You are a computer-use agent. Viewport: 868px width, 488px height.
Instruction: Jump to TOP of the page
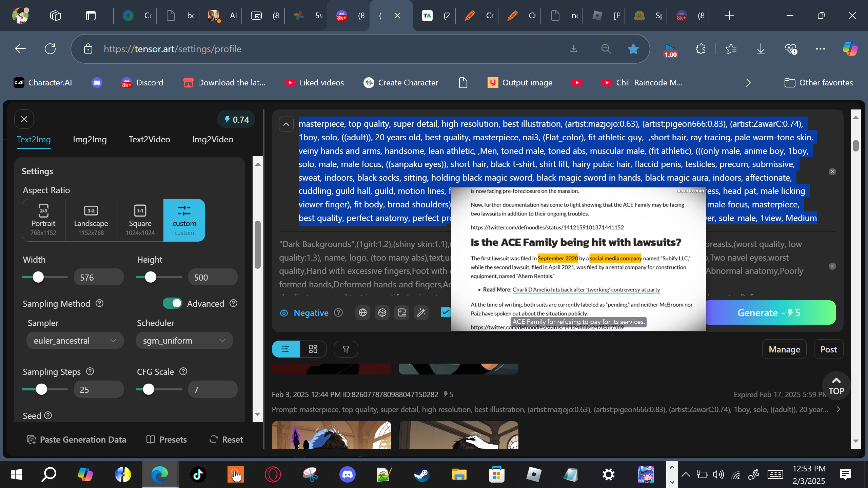(836, 386)
